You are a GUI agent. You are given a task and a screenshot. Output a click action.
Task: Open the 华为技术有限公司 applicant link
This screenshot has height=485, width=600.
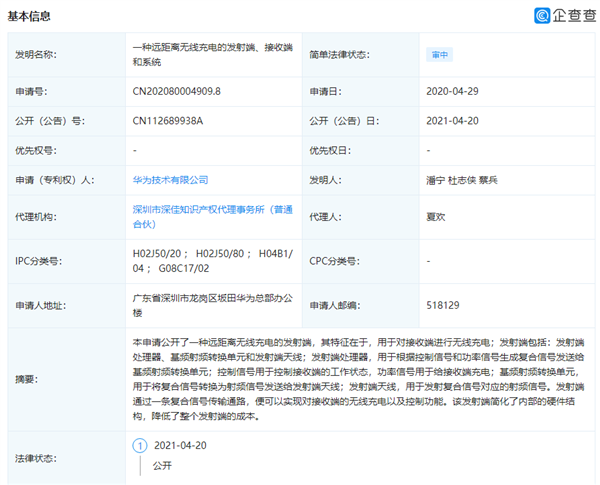pos(170,180)
